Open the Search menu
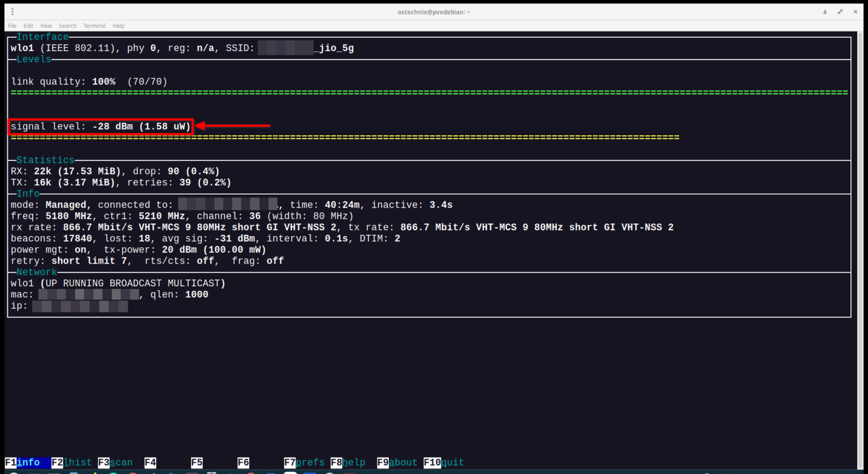868x474 pixels. point(67,25)
